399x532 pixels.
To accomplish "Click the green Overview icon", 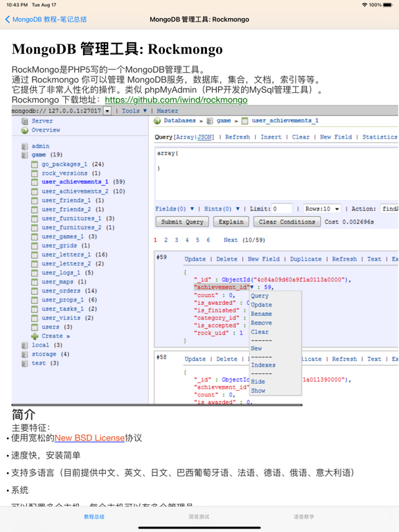I will point(25,130).
